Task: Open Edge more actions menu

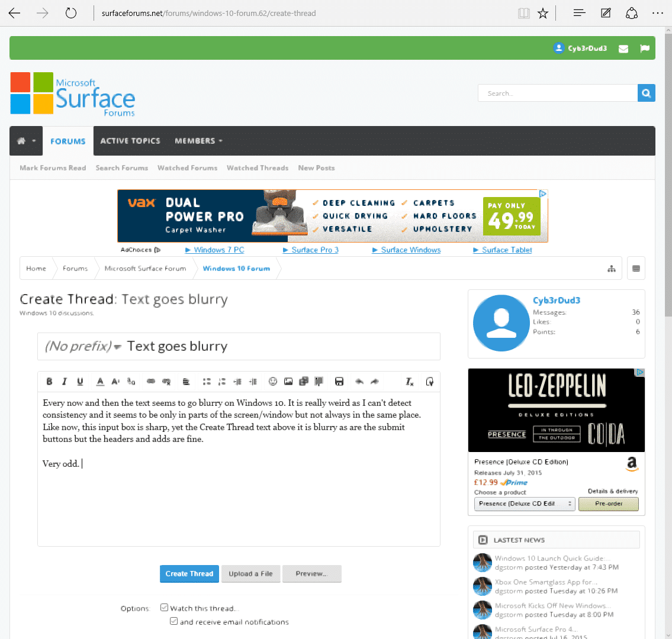Action: [658, 13]
